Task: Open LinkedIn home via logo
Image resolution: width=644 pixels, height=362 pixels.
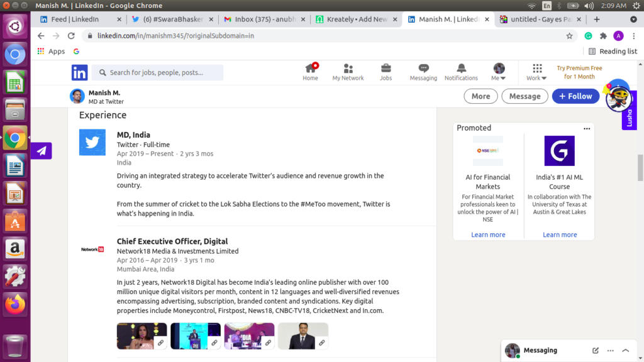Action: (79, 73)
